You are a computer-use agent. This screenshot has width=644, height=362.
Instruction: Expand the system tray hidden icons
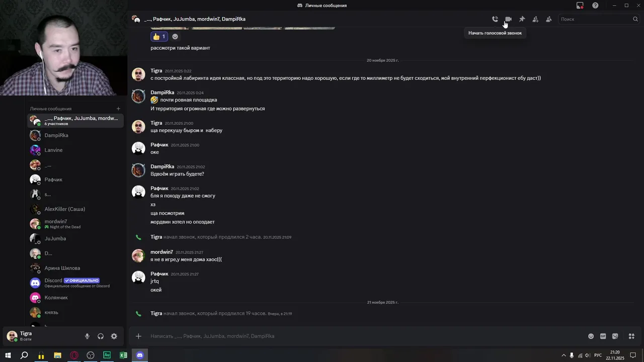tap(563, 355)
